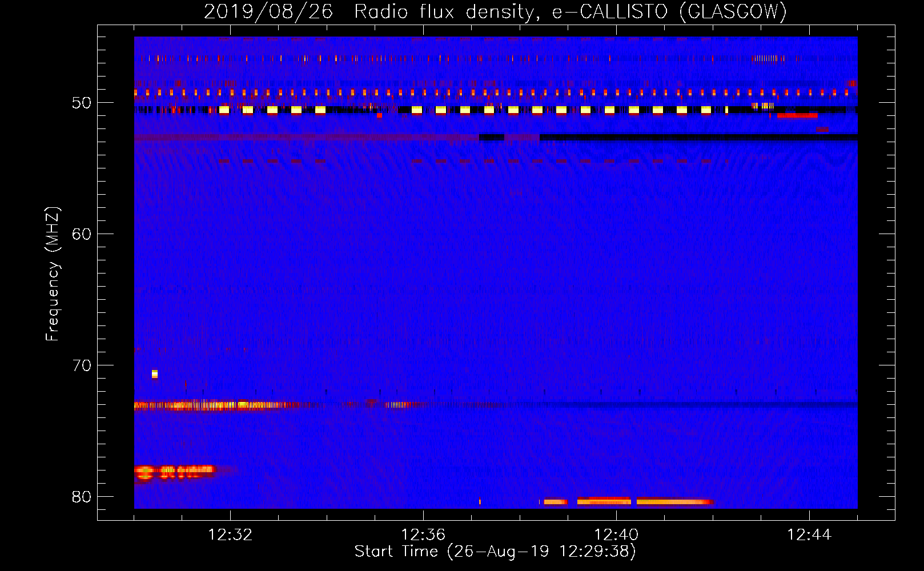Click the small bright spot near 71 MHz
This screenshot has height=571, width=924.
[155, 374]
